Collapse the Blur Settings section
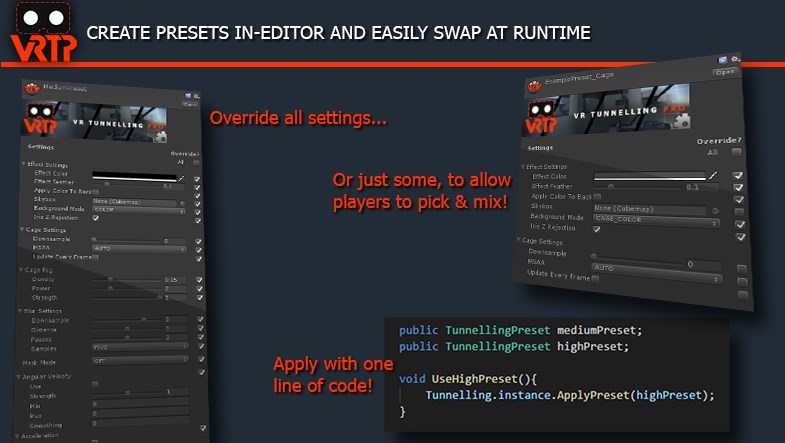Screen dimensions: 785x443 [x=20, y=311]
